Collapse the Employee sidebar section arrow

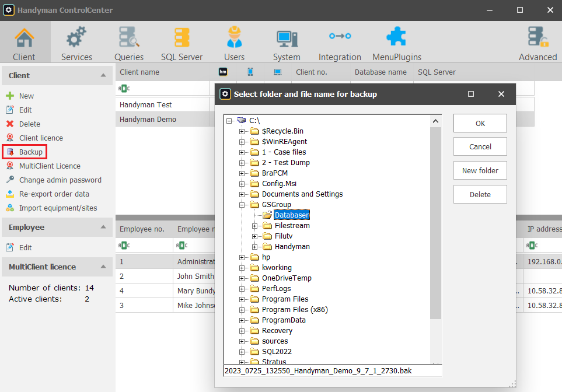(x=103, y=227)
